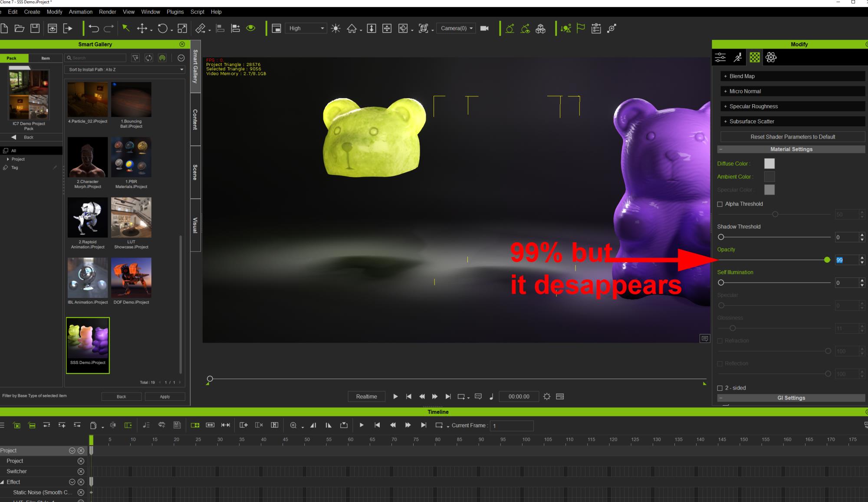Open the Camera(0) dropdown

point(456,28)
